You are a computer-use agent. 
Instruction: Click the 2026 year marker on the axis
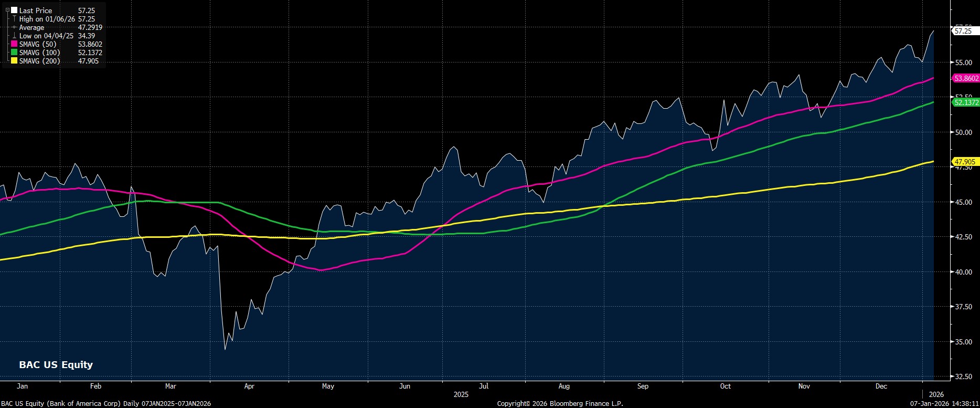point(936,394)
